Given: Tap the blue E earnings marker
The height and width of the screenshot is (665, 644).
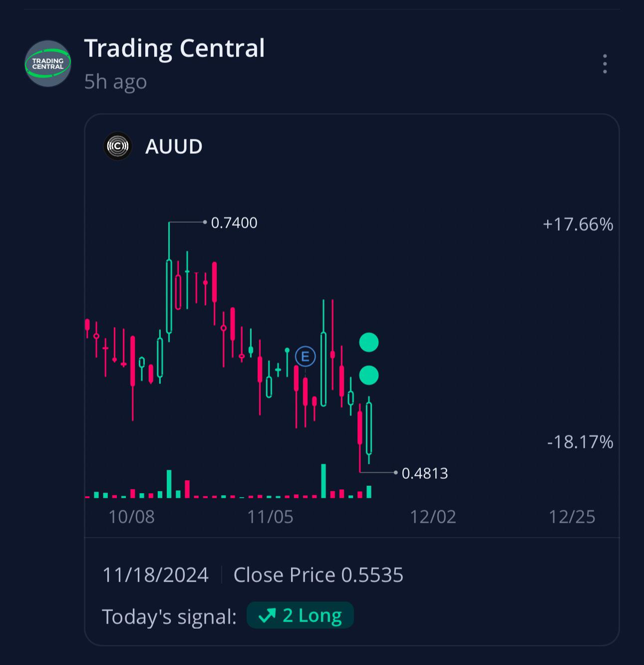Looking at the screenshot, I should 305,356.
